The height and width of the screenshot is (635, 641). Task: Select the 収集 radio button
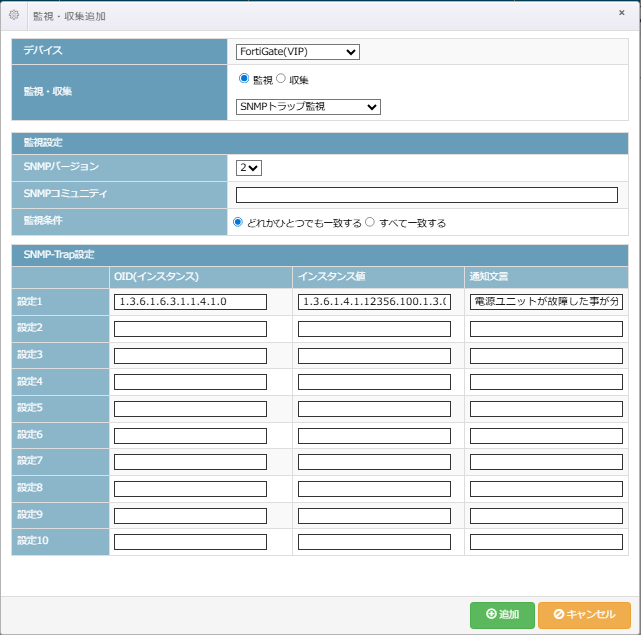(x=281, y=79)
